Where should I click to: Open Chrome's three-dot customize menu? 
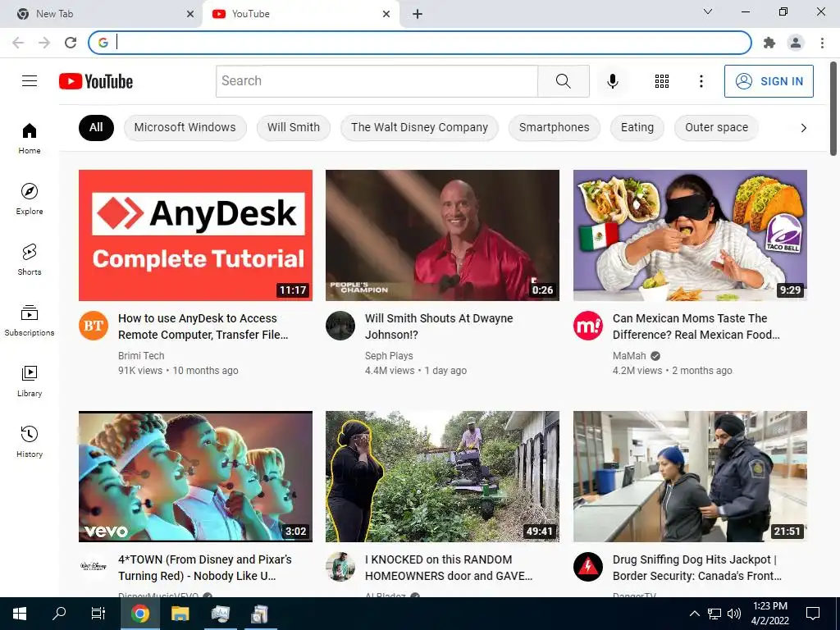[x=822, y=43]
